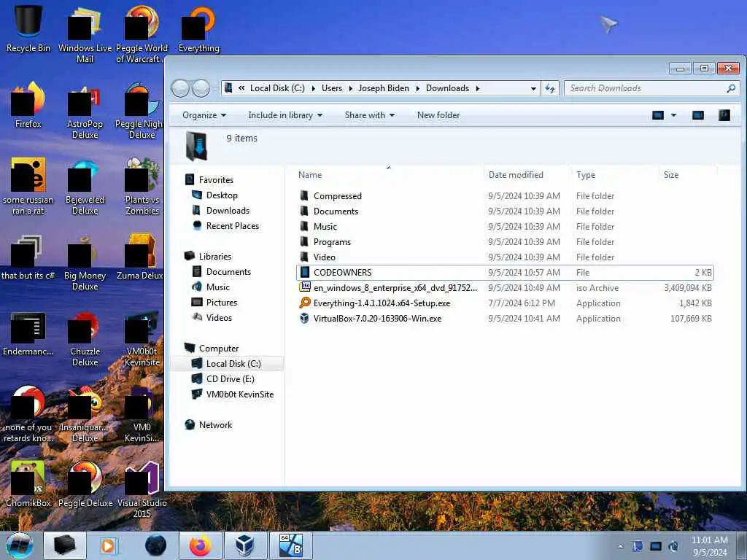Expand address bar previous locations dropdown
747x560 pixels.
[533, 88]
